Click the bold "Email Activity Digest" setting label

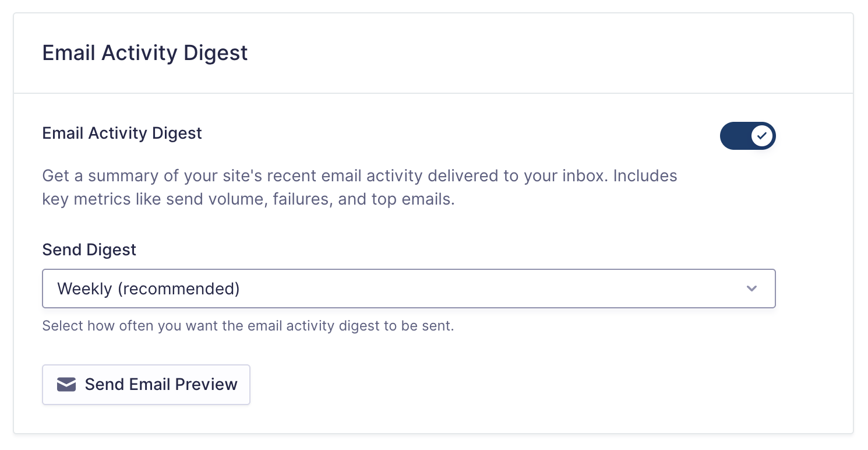tap(122, 133)
